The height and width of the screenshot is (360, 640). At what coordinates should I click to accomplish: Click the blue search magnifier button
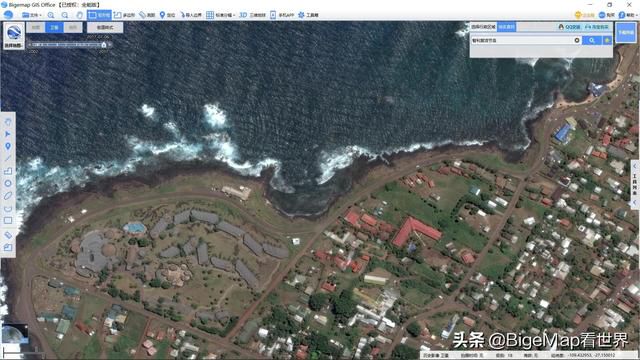pyautogui.click(x=592, y=40)
